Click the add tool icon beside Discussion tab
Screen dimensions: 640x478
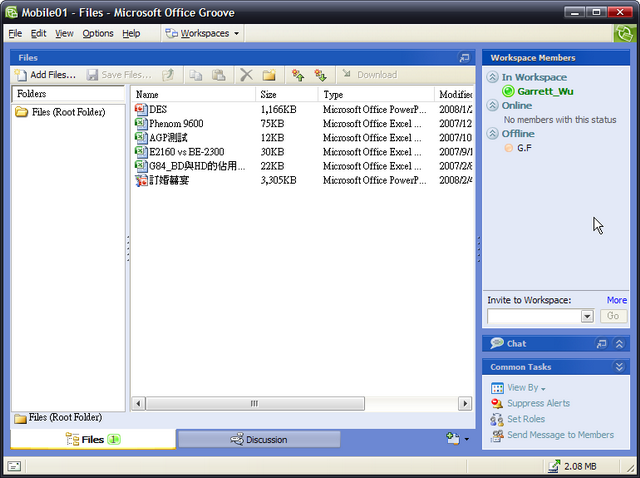coord(453,439)
